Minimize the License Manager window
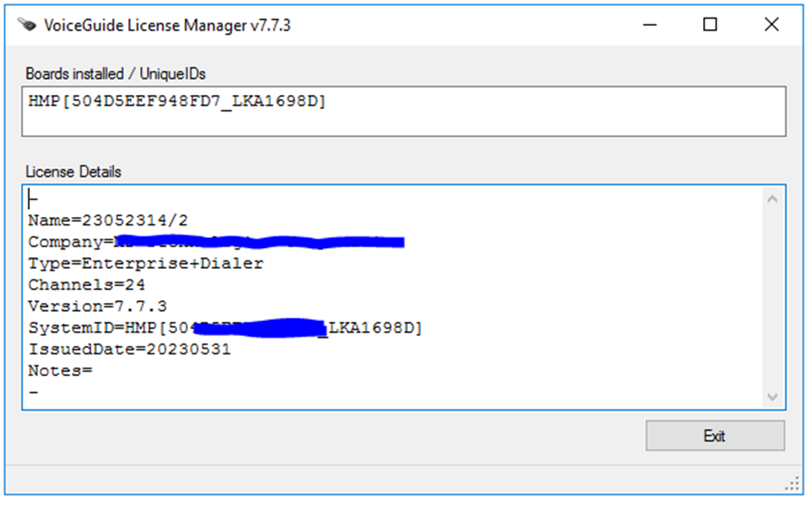The width and height of the screenshot is (812, 510). (x=650, y=25)
